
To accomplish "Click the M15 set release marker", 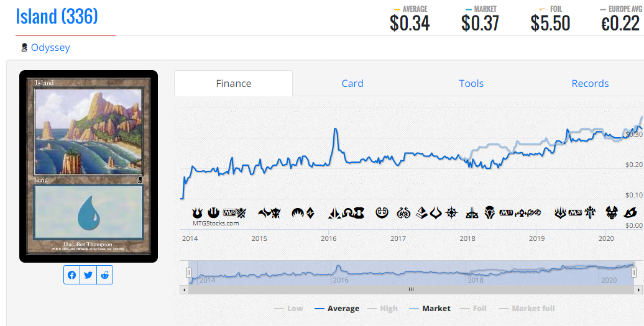I will click(x=229, y=213).
